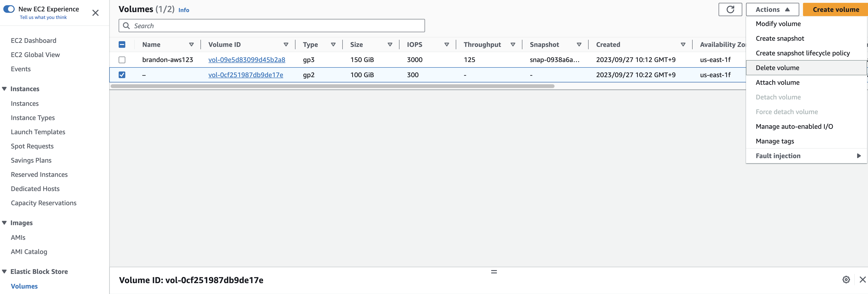The height and width of the screenshot is (294, 868).
Task: Open AMI Catalog page
Action: tap(29, 252)
